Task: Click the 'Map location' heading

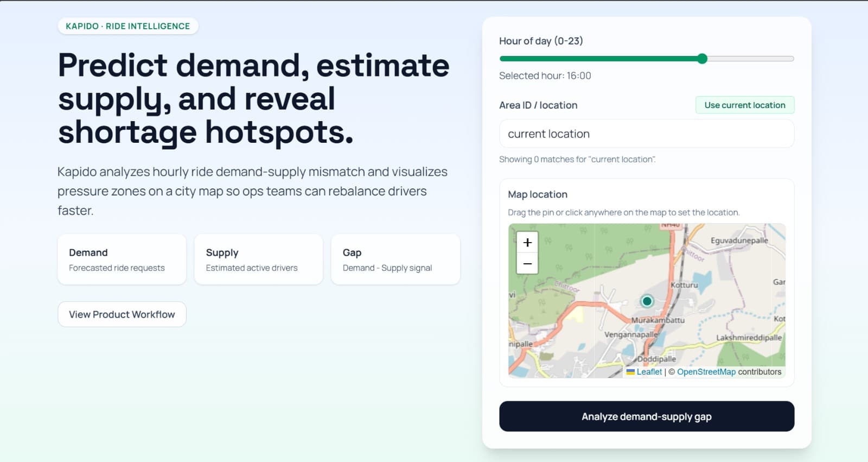Action: pyautogui.click(x=538, y=194)
